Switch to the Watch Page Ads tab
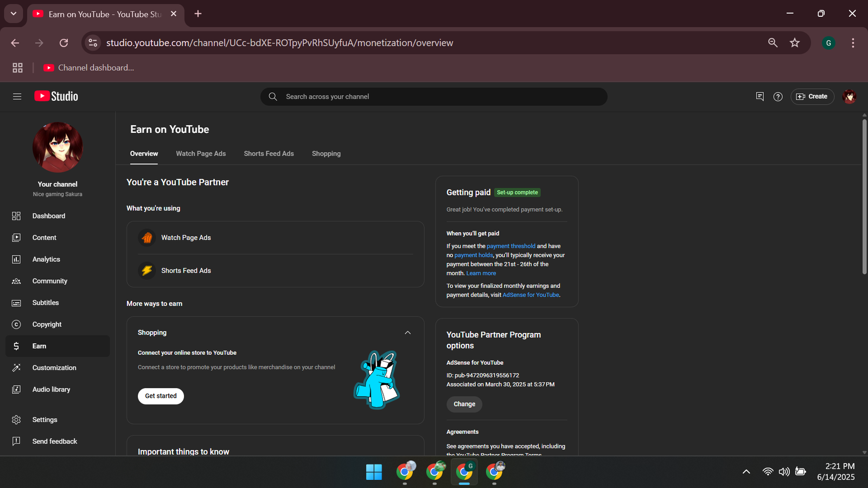Image resolution: width=868 pixels, height=488 pixels. pyautogui.click(x=201, y=153)
